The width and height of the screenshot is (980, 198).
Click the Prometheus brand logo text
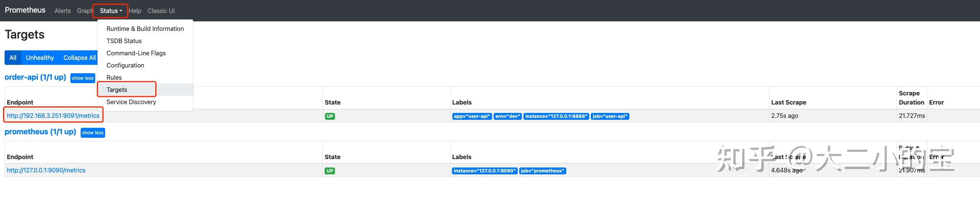(x=25, y=10)
